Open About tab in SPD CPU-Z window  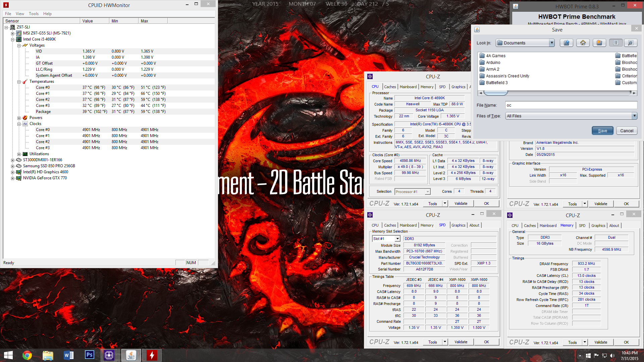click(474, 225)
